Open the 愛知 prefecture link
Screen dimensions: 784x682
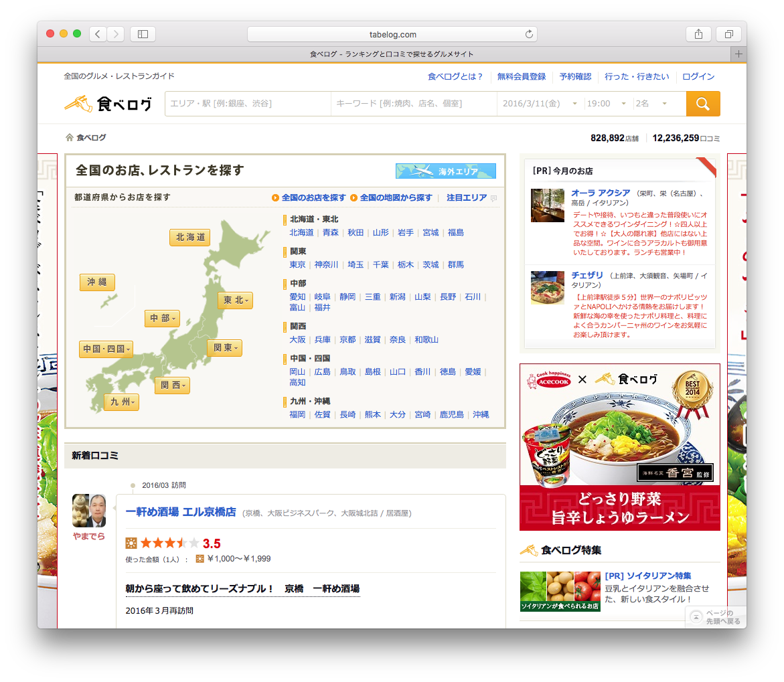click(297, 296)
